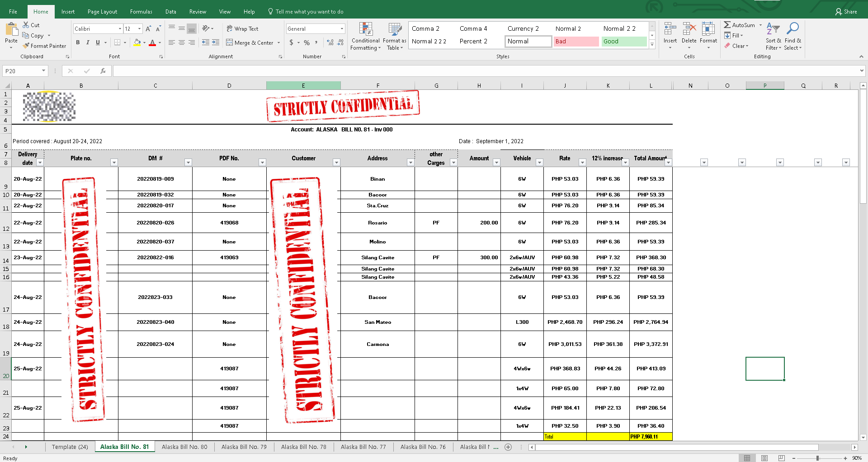Click Decrease Indent icon
The image size is (868, 462).
tap(206, 42)
